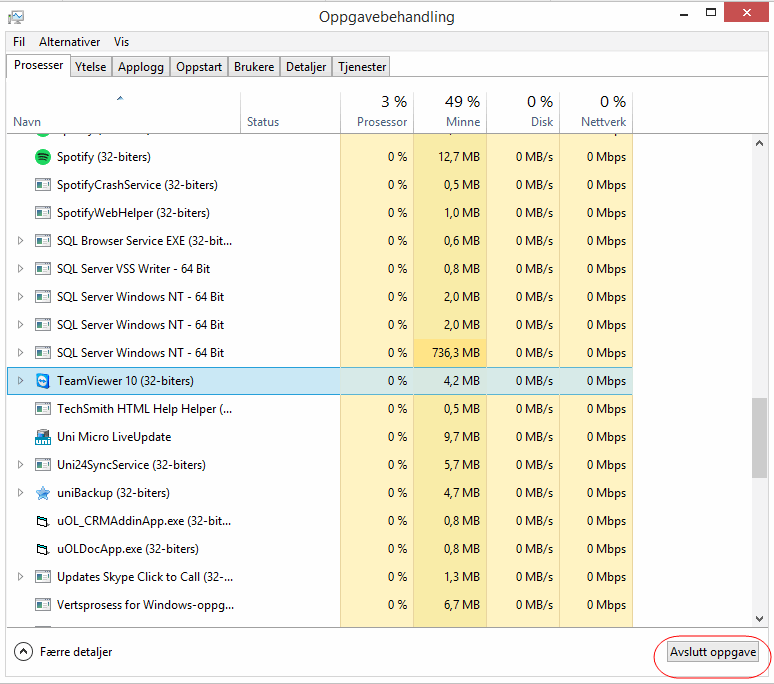Select SQL Server VSS Writer row

133,269
